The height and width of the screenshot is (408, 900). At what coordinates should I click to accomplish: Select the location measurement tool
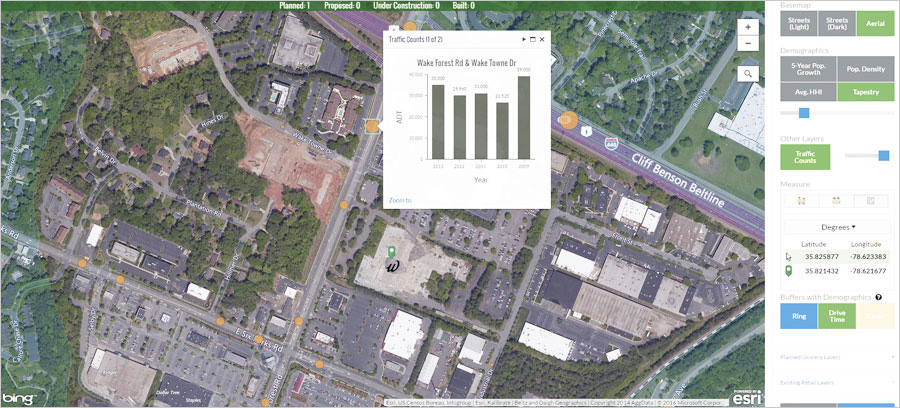tap(871, 201)
